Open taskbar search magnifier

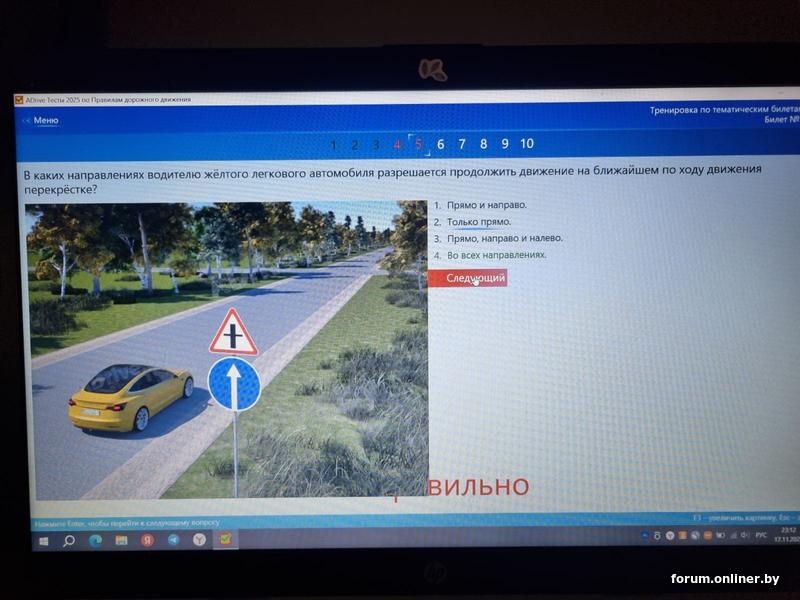coord(69,541)
